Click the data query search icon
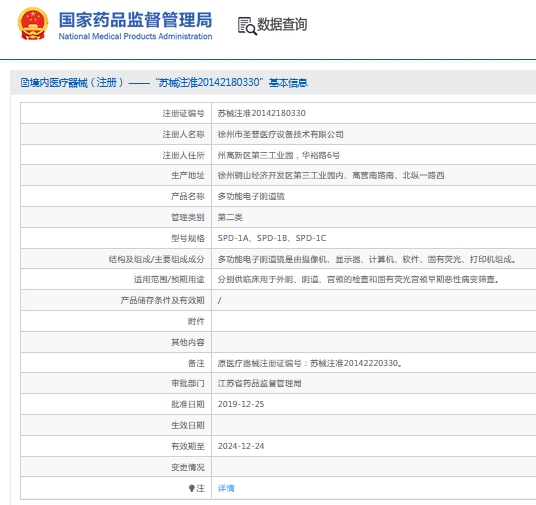This screenshot has width=536, height=505. pyautogui.click(x=247, y=26)
